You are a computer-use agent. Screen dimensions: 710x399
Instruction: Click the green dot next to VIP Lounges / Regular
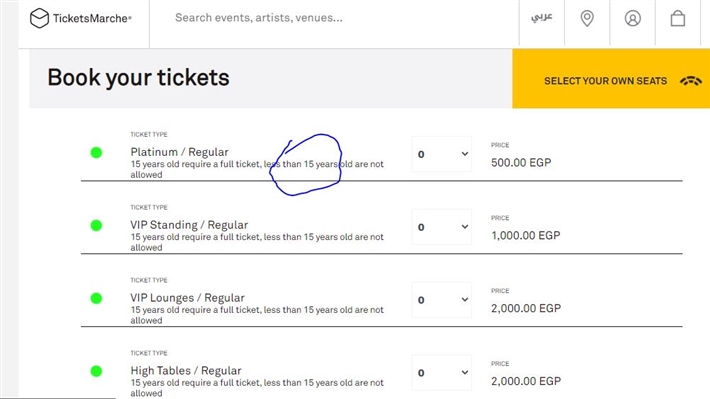(x=96, y=298)
